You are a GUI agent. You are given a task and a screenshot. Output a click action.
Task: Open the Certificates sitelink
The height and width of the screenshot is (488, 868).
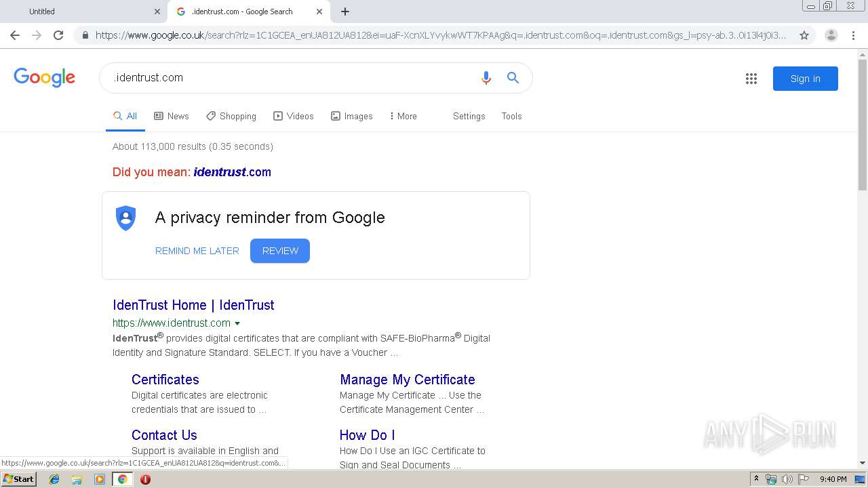pyautogui.click(x=165, y=380)
